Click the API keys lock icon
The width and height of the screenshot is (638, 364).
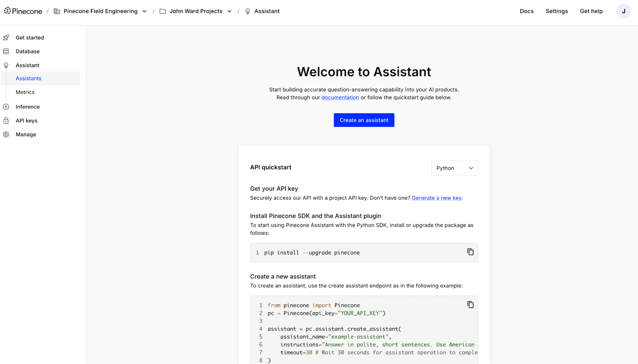tap(6, 120)
